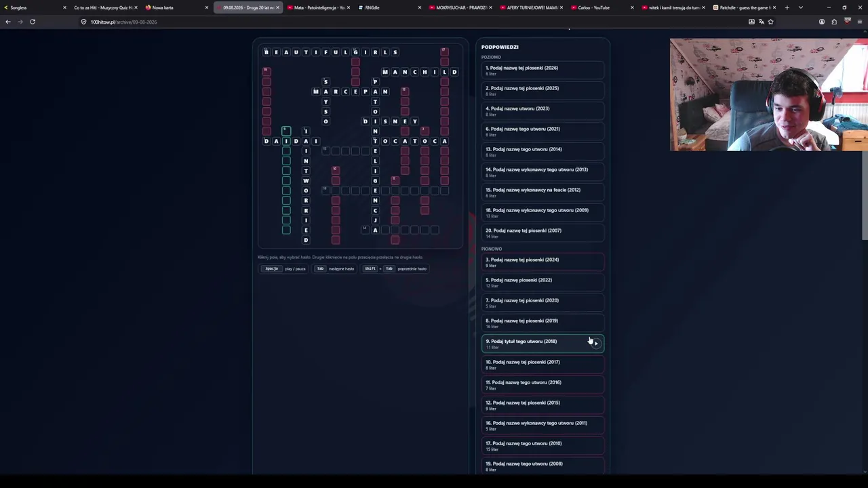
Task: Reload the 100hitow.pl page
Action: 33,22
